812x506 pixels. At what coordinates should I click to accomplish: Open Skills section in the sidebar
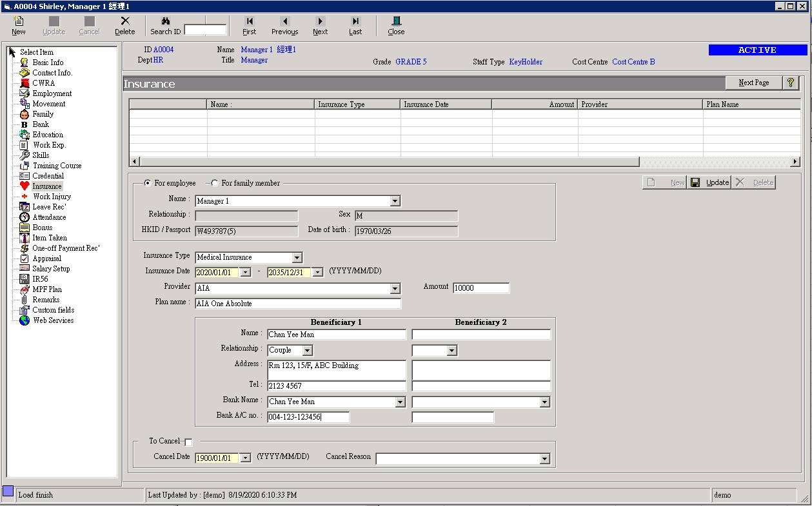tap(41, 155)
